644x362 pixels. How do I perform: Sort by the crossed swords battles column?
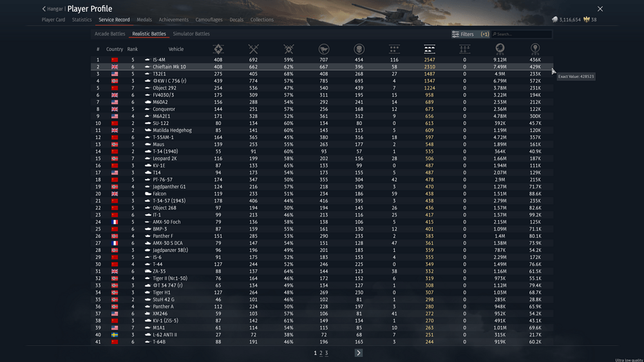(x=253, y=49)
